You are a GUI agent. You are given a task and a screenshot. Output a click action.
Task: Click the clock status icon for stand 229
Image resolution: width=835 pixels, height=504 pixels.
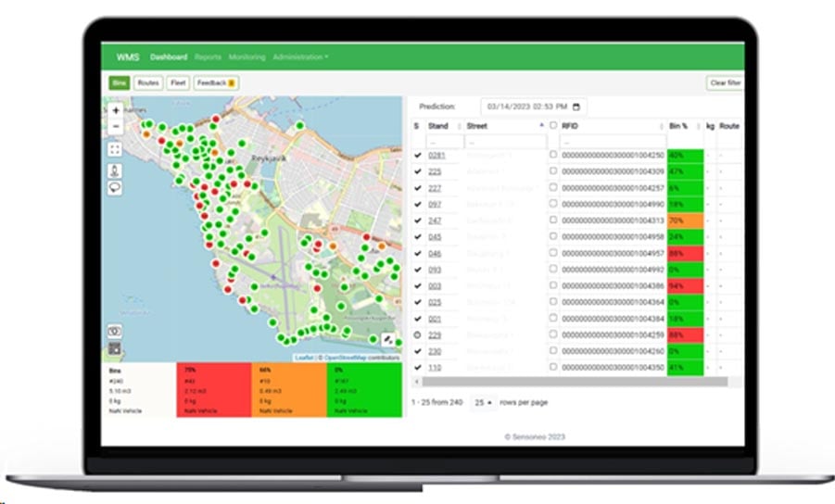417,334
